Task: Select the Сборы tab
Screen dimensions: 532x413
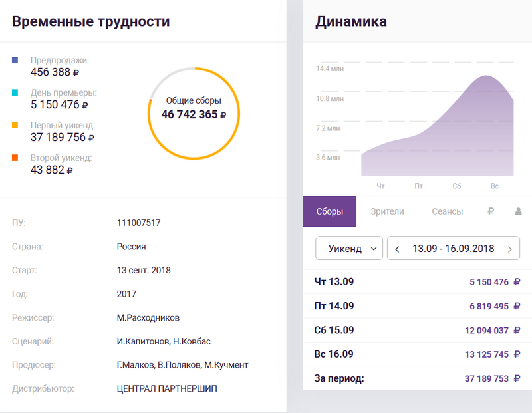Action: pyautogui.click(x=329, y=212)
